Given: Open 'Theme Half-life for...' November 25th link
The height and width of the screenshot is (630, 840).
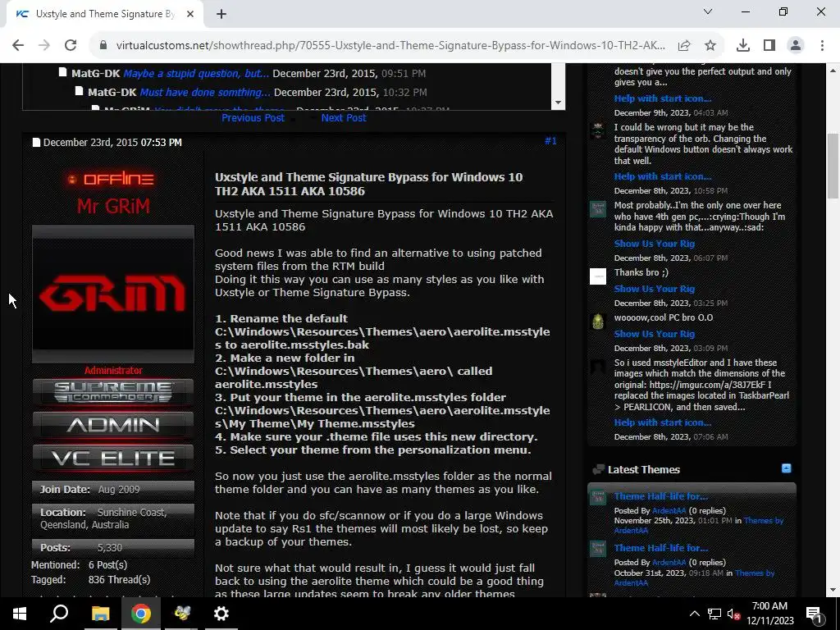Looking at the screenshot, I should 660,496.
